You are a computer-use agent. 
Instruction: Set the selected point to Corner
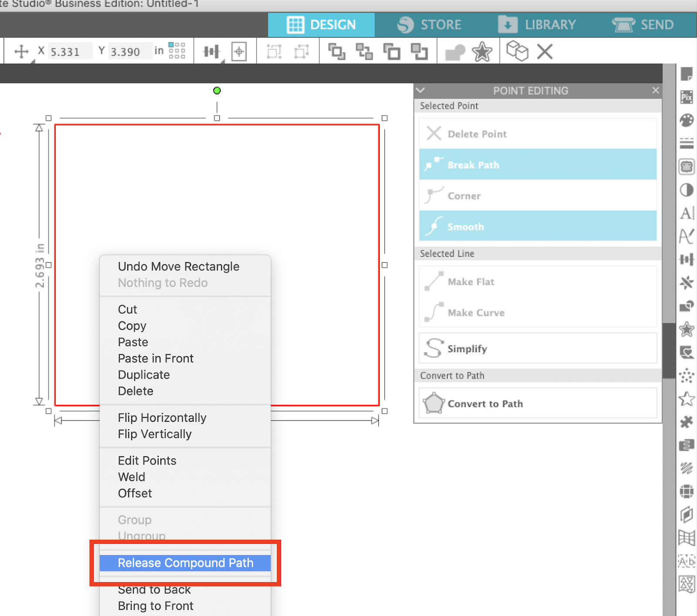click(537, 195)
